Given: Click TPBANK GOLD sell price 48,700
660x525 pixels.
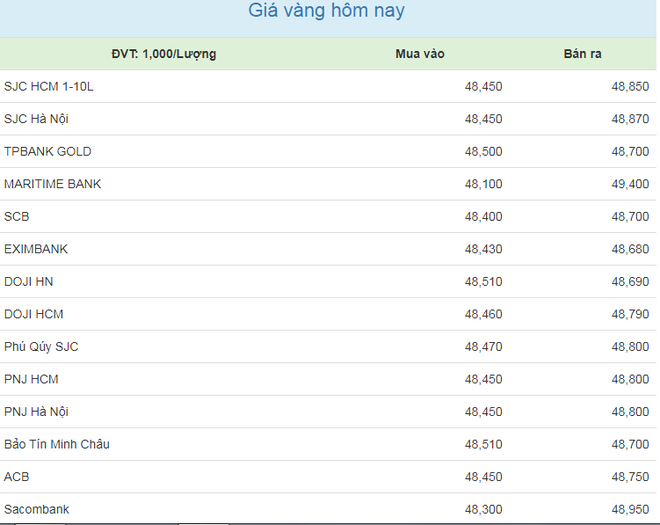Looking at the screenshot, I should (x=630, y=152).
